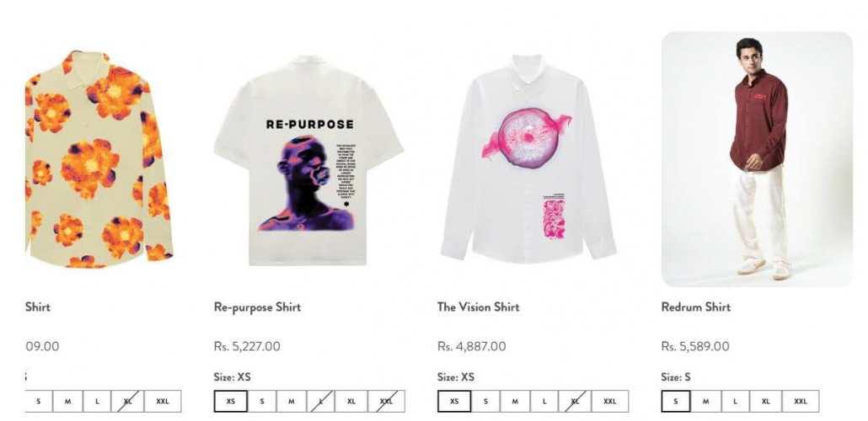The height and width of the screenshot is (421, 868).
Task: Open the Re-purpose Shirt title link
Action: click(x=257, y=307)
